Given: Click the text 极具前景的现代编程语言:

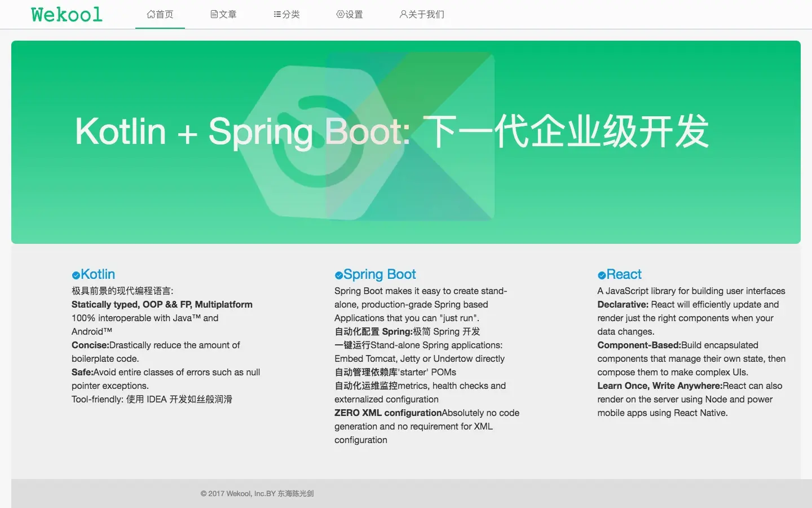Looking at the screenshot, I should (122, 291).
